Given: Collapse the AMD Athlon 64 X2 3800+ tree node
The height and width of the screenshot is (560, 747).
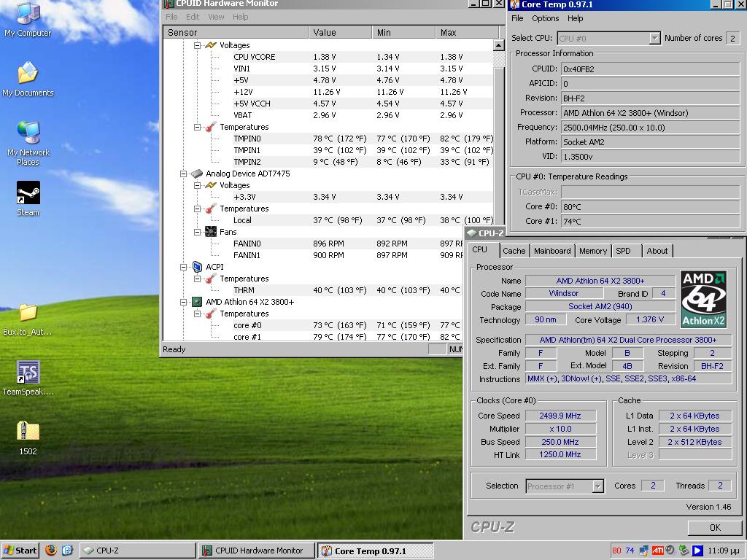Looking at the screenshot, I should [x=183, y=302].
